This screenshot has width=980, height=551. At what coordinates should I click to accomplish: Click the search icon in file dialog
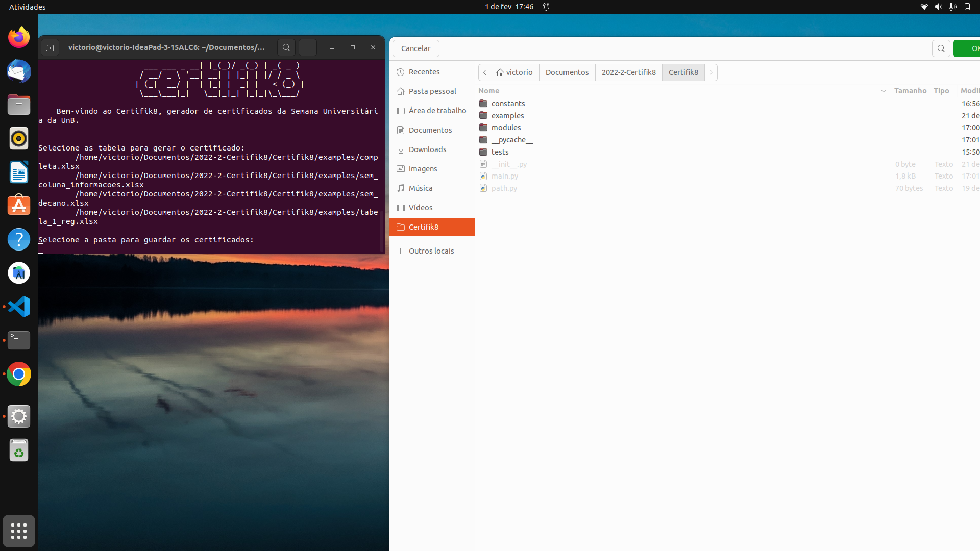pos(941,48)
